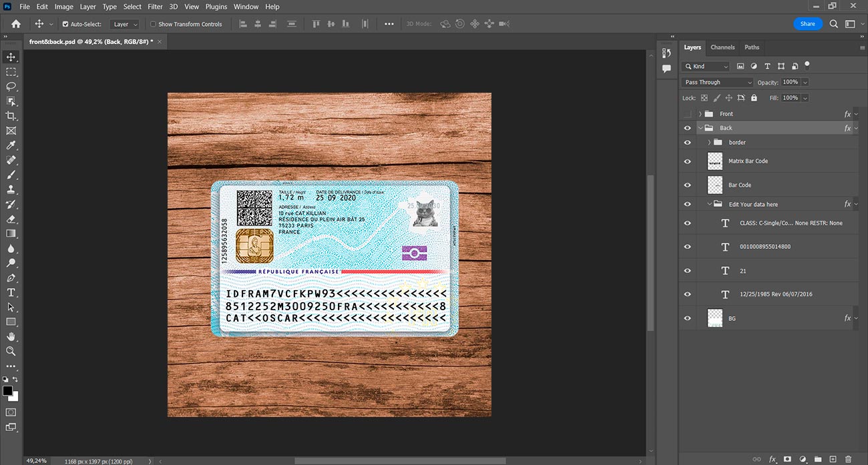The image size is (868, 465).
Task: Select the Dodge tool
Action: coord(11,263)
